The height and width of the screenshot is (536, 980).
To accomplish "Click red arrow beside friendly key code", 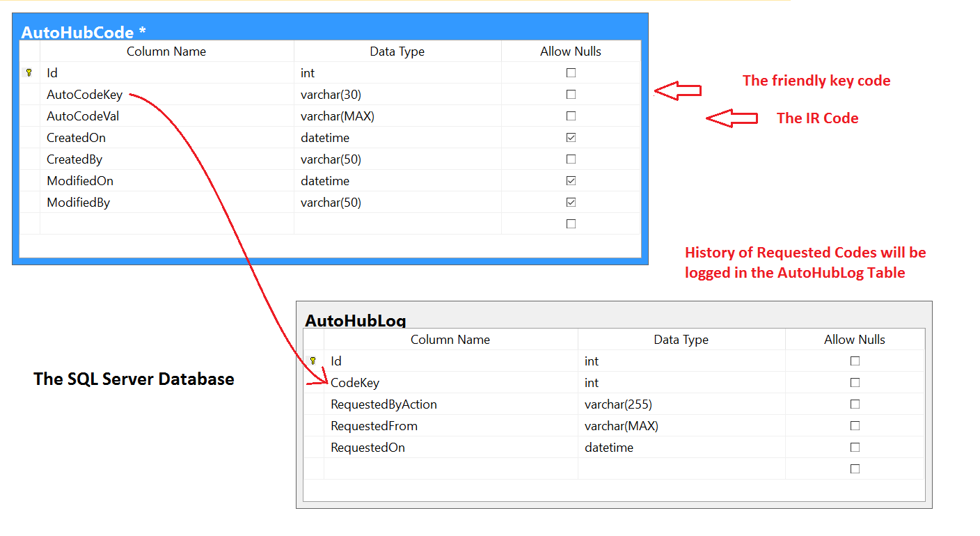I will pyautogui.click(x=677, y=90).
